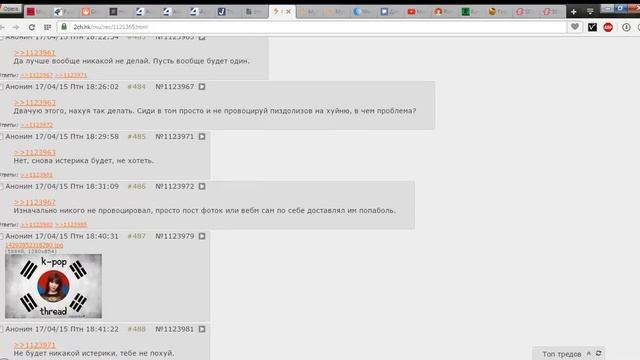Viewport: 640px width, 360px height.
Task: Reload the page with the refresh icon
Action: (31, 27)
